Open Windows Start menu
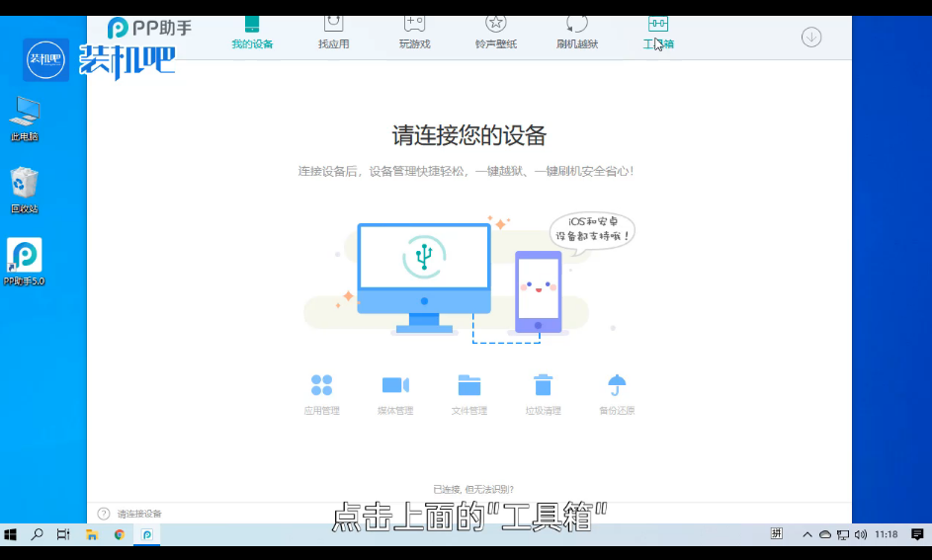932x560 pixels. (x=11, y=534)
